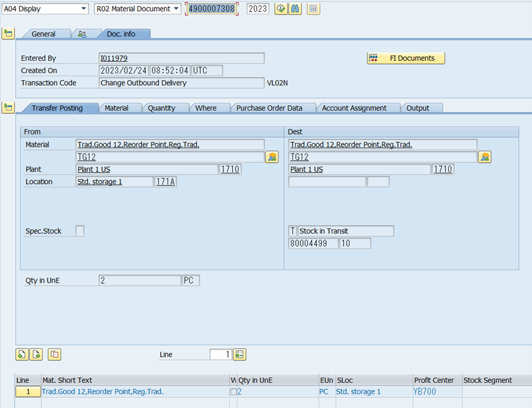Click the empty Dest location field
The width and height of the screenshot is (532, 408).
point(327,182)
